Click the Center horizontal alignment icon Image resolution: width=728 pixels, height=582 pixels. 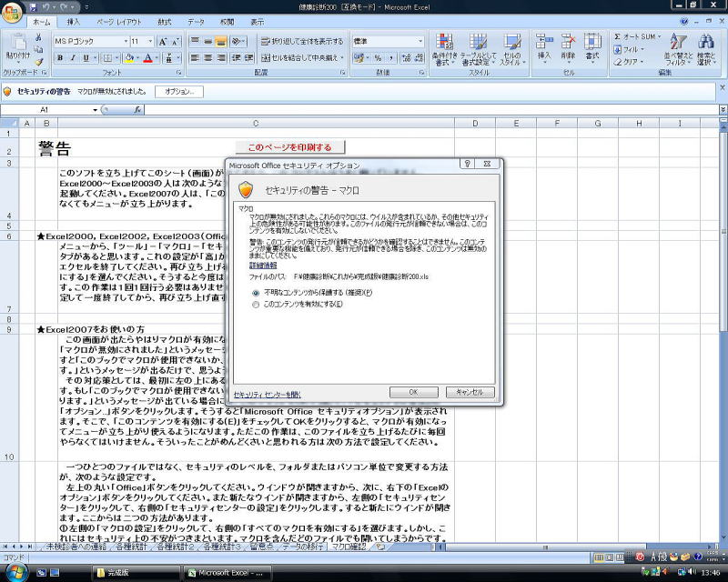point(208,58)
